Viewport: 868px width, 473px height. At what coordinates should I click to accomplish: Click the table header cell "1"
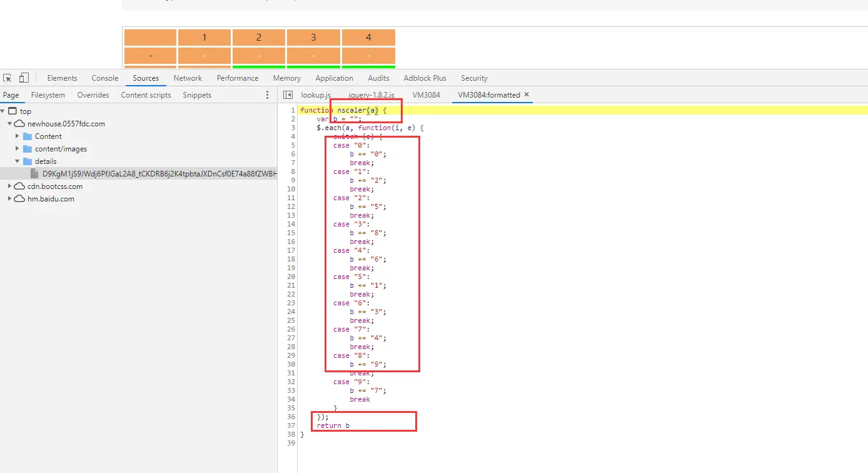click(x=204, y=38)
